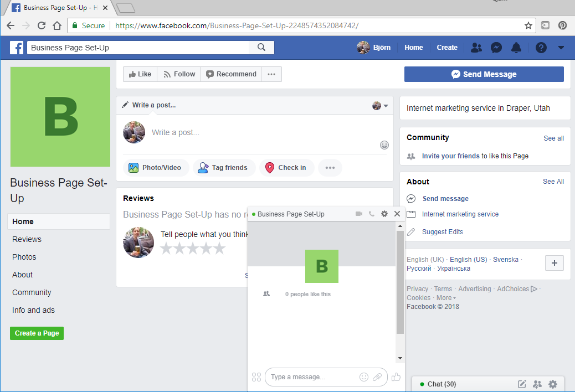Viewport: 575px width, 392px height.
Task: Start a video call in the chat window
Action: (358, 214)
